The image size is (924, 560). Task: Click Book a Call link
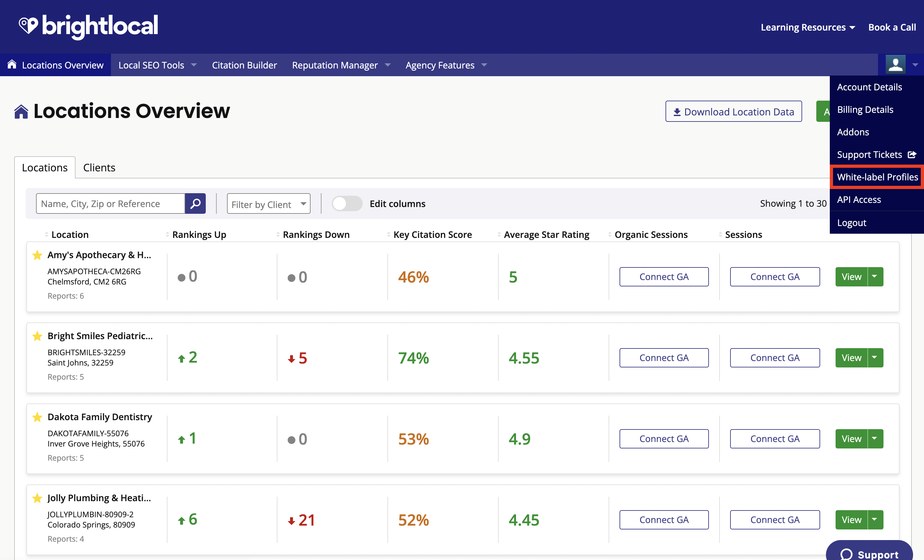point(892,27)
